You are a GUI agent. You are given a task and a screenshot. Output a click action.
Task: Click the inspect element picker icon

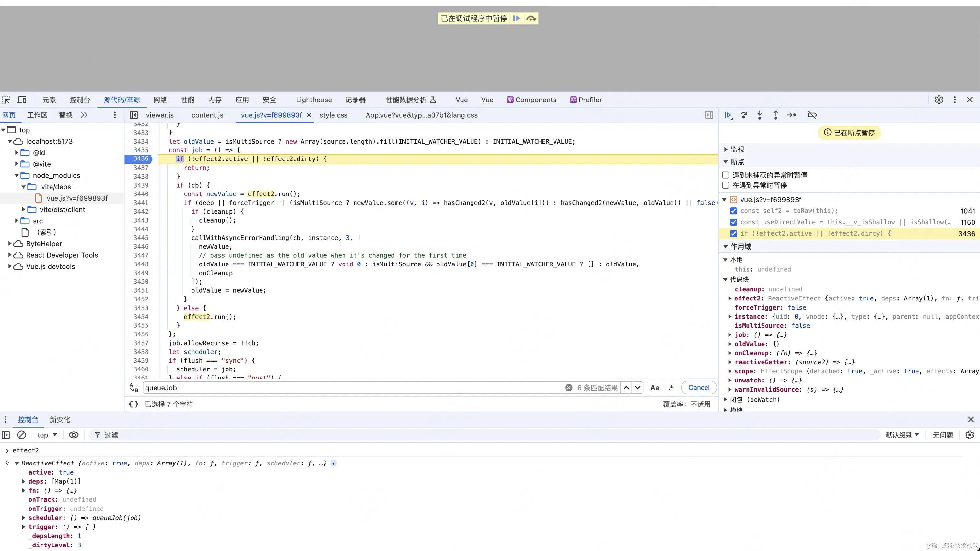click(6, 100)
